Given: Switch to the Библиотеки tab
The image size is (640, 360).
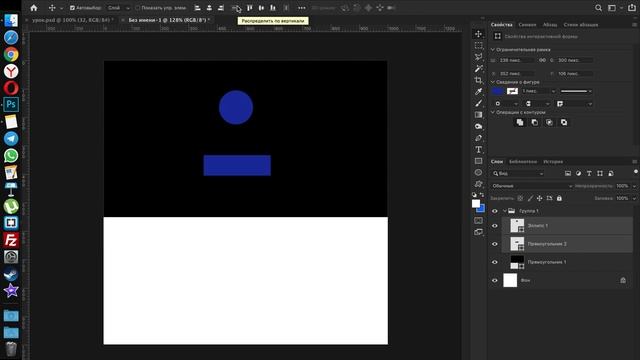Looking at the screenshot, I should tap(523, 162).
